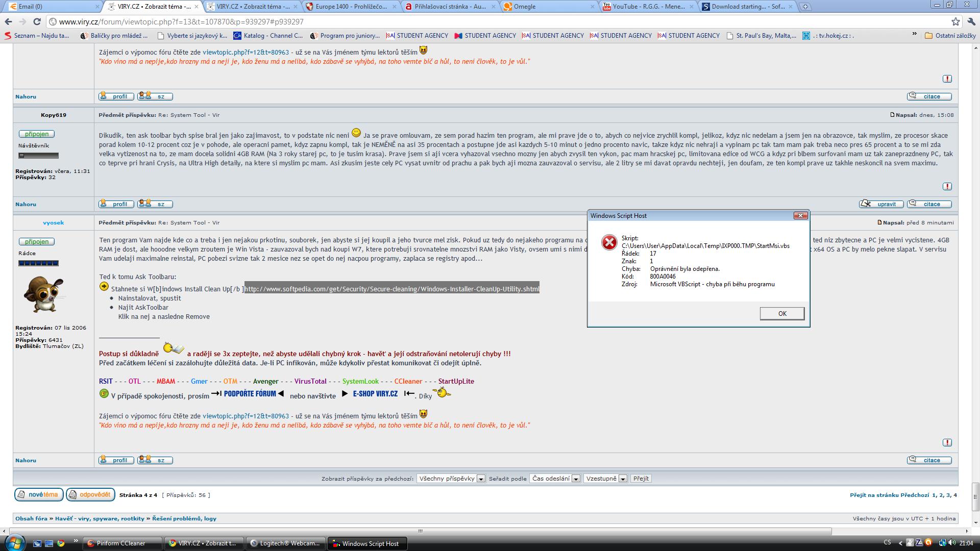The image size is (980, 551).
Task: Open vyosek's avatar image
Action: [x=44, y=294]
